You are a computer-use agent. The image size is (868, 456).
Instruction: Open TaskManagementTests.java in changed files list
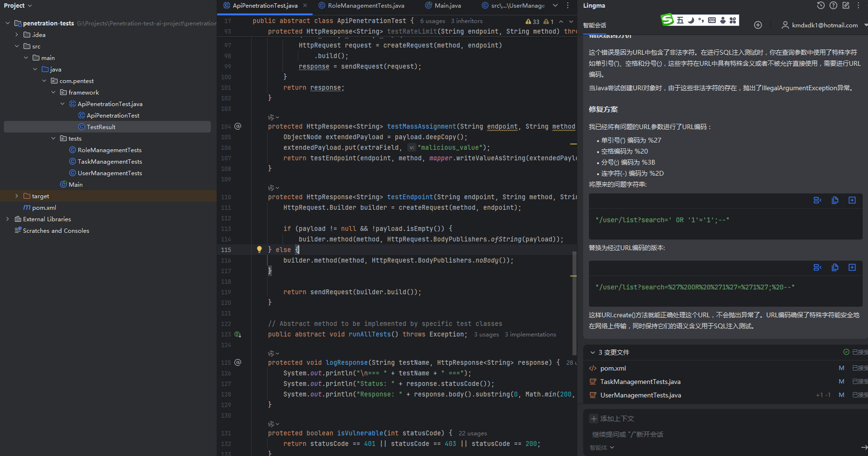coord(640,382)
